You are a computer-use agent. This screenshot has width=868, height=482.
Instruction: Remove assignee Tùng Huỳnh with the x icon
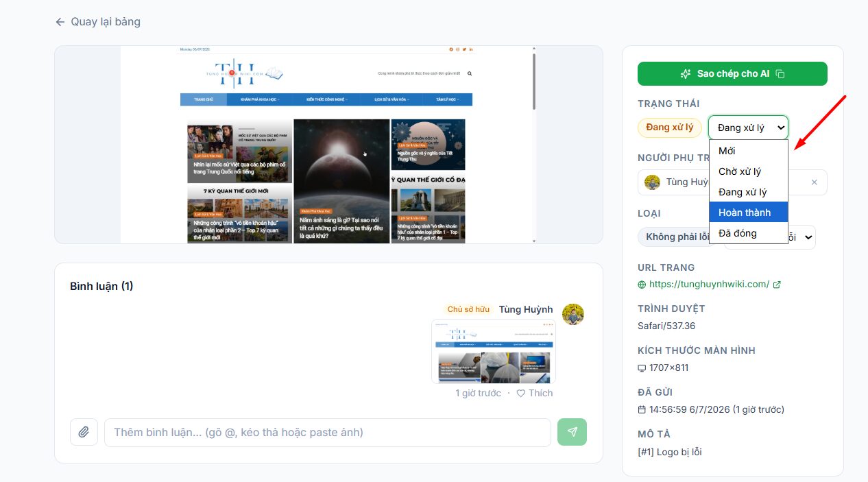(815, 182)
